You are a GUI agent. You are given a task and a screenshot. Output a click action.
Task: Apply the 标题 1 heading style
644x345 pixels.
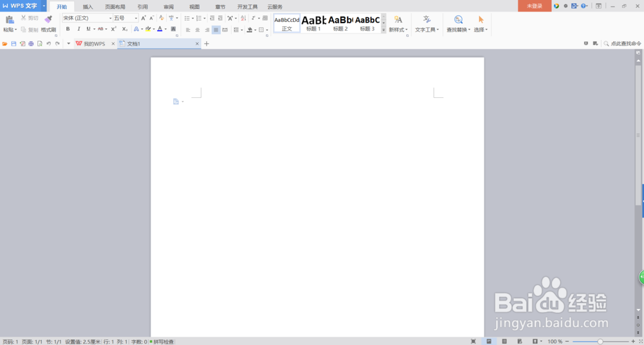314,23
